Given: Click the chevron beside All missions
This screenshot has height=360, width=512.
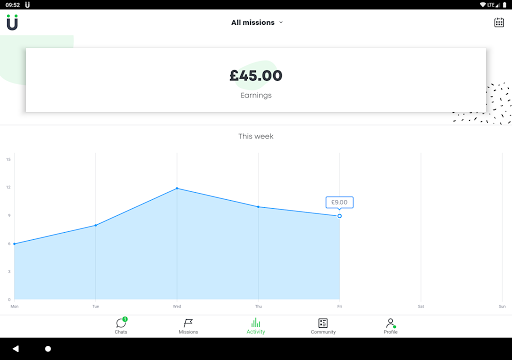Looking at the screenshot, I should point(281,22).
